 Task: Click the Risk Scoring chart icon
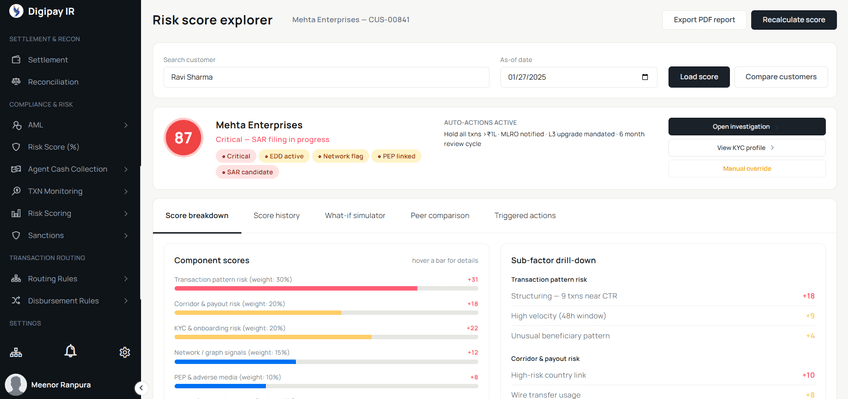tap(16, 214)
